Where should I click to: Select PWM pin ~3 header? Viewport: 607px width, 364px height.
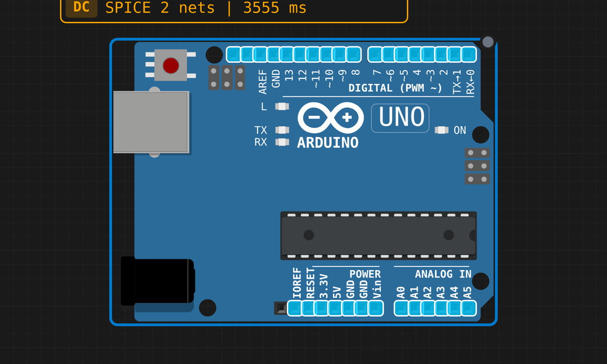coord(428,54)
